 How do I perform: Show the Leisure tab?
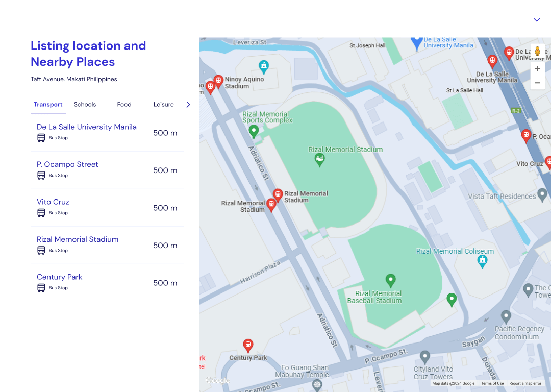(x=163, y=105)
